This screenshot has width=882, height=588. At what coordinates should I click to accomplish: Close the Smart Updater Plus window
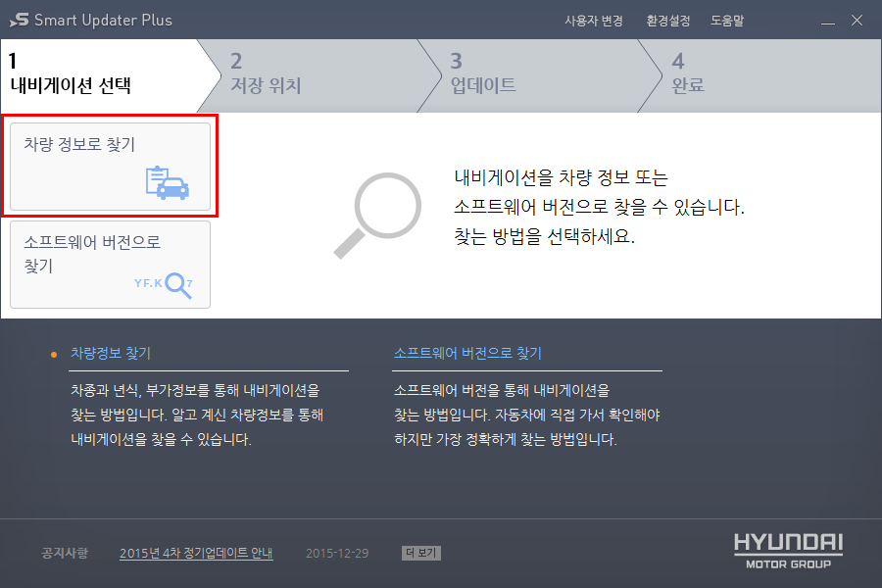[x=857, y=21]
